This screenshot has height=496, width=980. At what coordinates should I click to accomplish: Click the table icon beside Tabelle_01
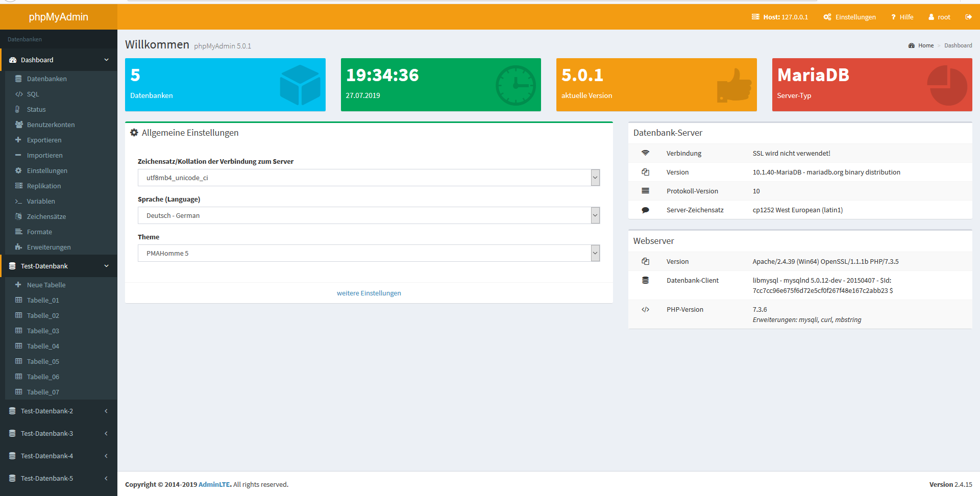pyautogui.click(x=19, y=300)
